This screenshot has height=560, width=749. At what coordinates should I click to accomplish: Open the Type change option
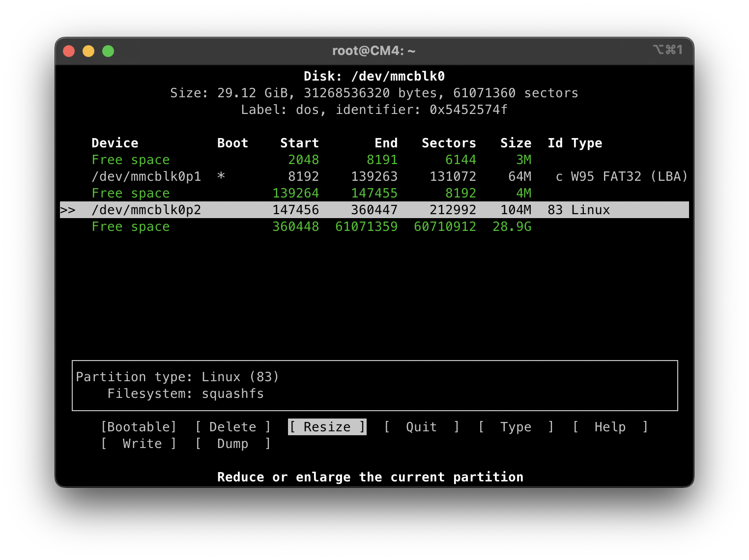516,427
